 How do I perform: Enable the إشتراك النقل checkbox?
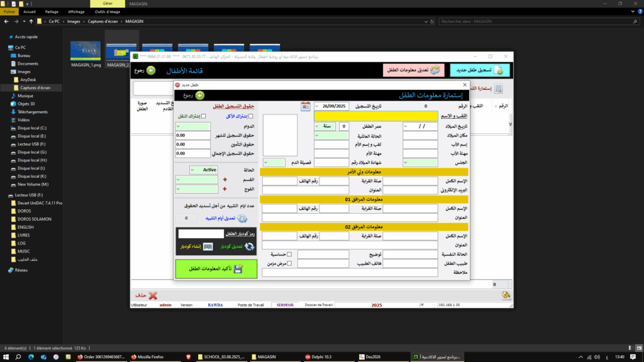[x=203, y=116]
